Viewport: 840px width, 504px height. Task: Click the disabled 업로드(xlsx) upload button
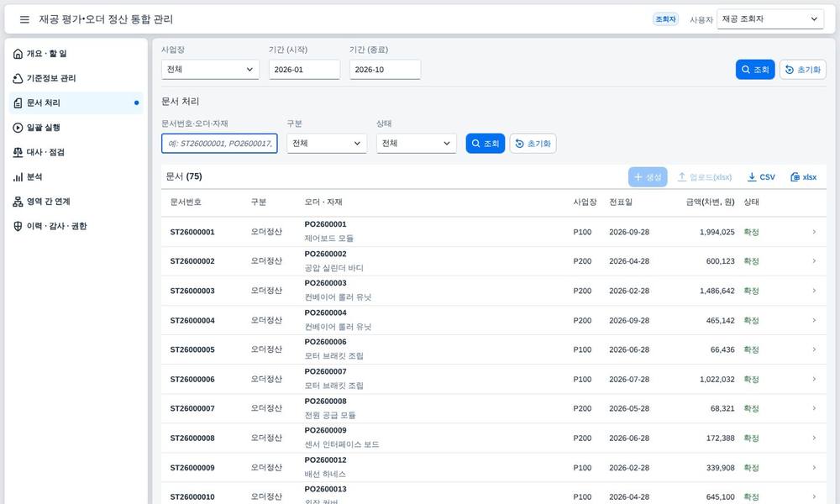coord(705,176)
